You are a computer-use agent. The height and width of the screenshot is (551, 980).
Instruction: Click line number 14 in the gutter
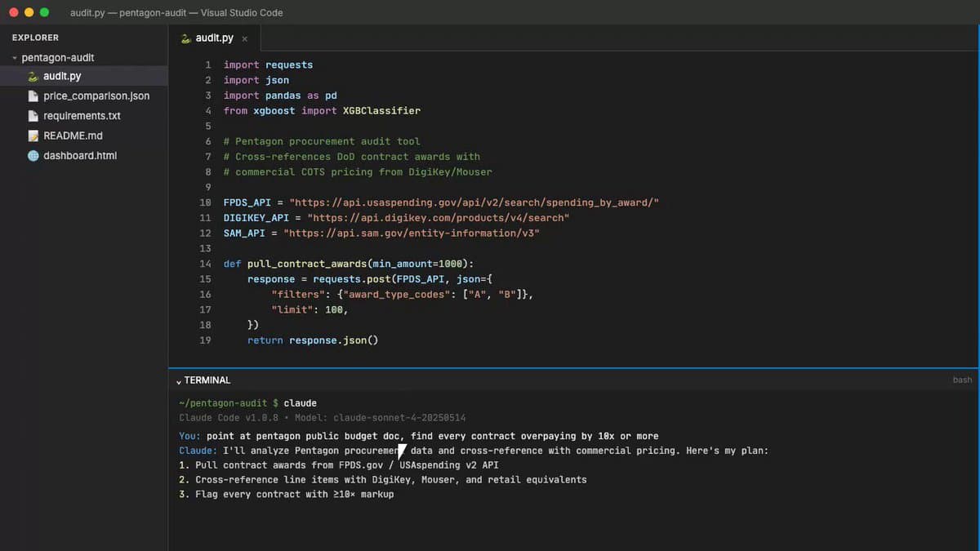click(x=205, y=264)
